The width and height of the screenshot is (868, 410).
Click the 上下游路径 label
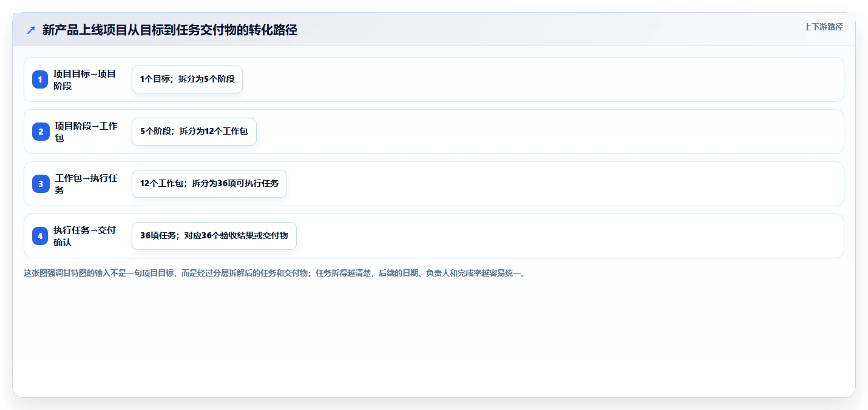823,27
